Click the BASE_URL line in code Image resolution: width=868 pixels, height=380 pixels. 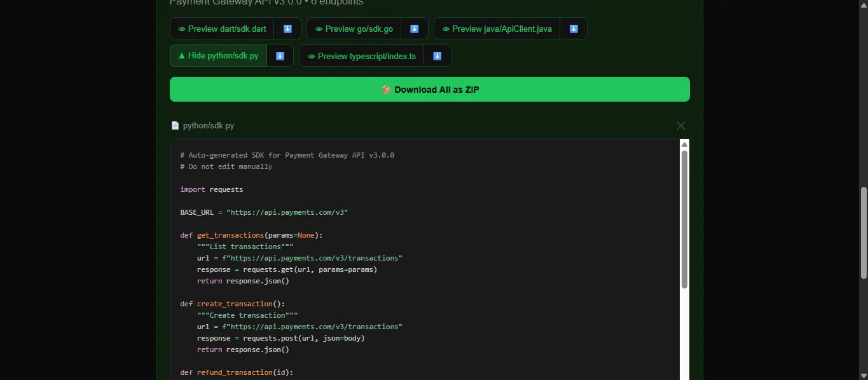tap(264, 212)
